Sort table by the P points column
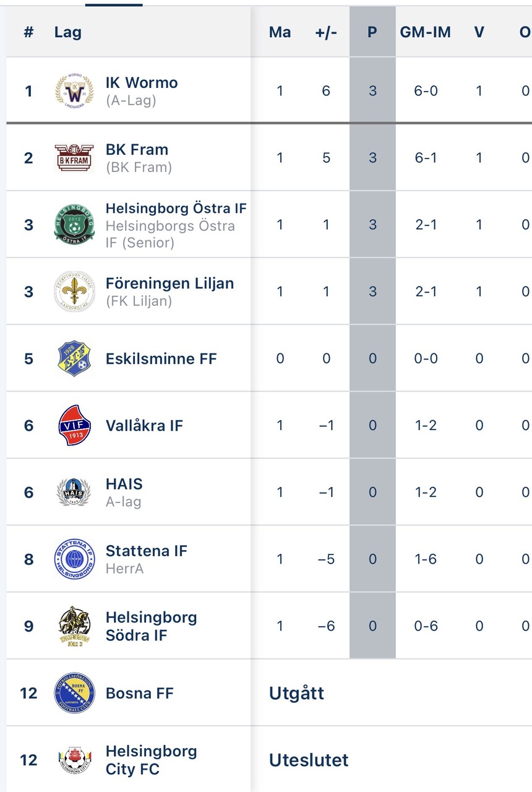532x792 pixels. point(372,32)
